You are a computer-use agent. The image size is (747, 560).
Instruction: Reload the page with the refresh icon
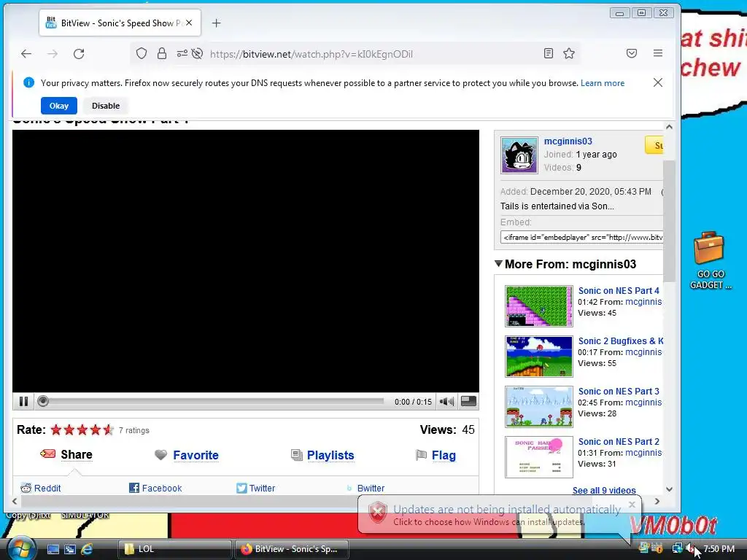[79, 54]
